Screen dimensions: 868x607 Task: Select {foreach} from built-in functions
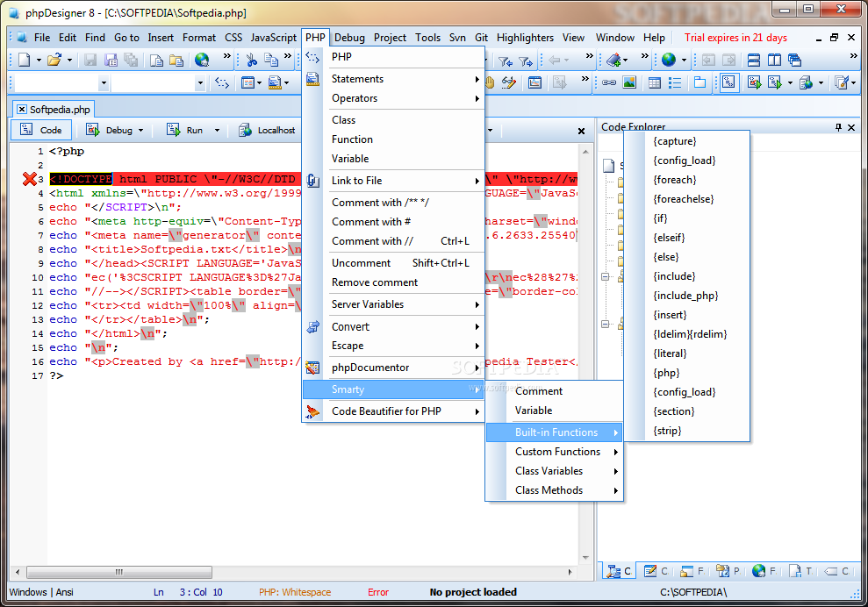[x=674, y=180]
